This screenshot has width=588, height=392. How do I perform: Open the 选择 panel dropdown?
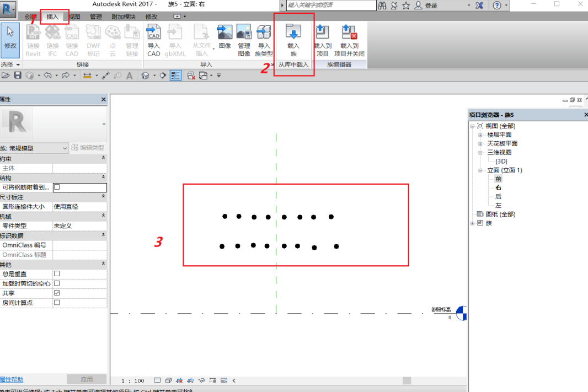click(10, 65)
